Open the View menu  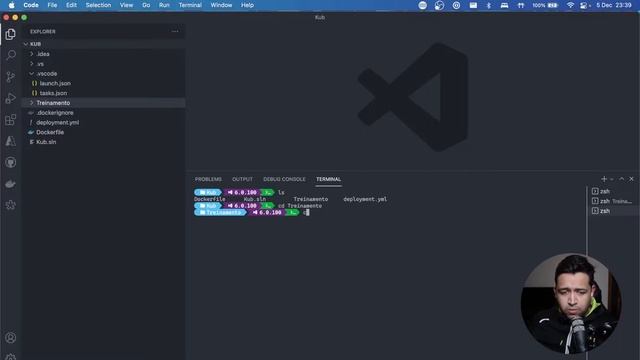click(126, 5)
